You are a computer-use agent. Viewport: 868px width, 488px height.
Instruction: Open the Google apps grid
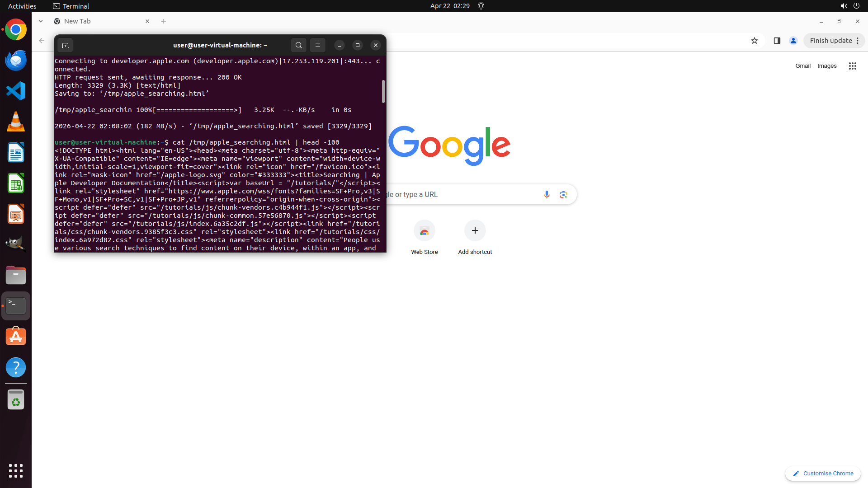tap(852, 66)
